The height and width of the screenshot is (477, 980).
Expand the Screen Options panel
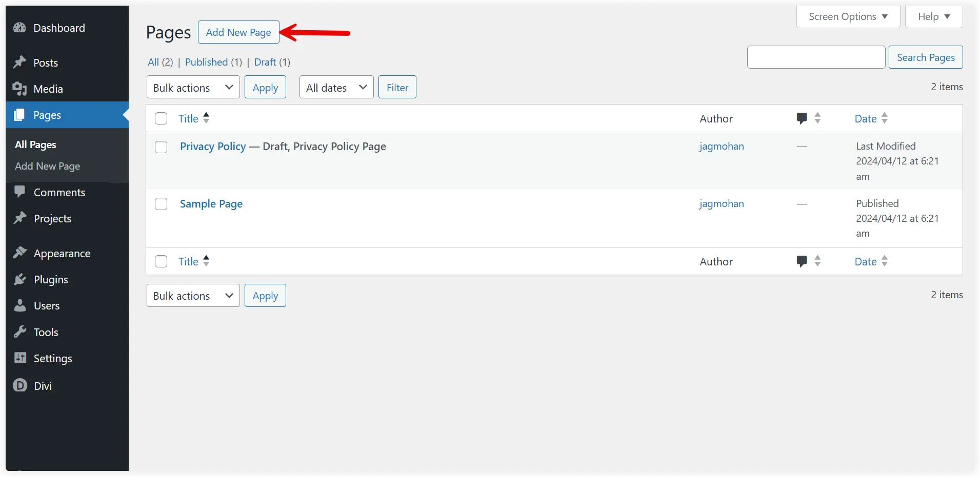pyautogui.click(x=848, y=16)
